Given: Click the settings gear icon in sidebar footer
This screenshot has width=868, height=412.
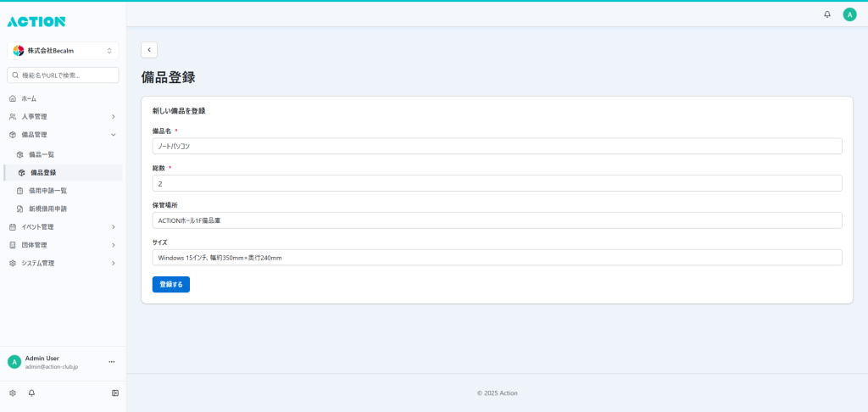Looking at the screenshot, I should tap(13, 393).
